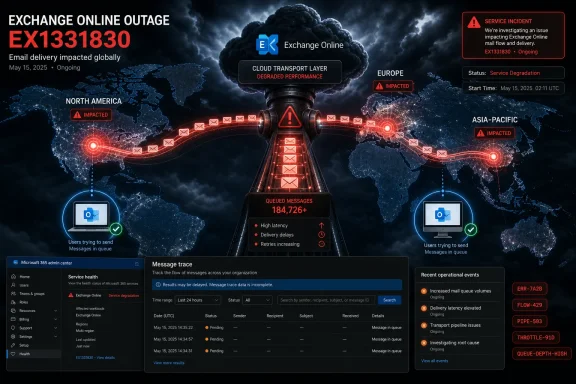The image size is (576, 384).
Task: Click the icon next to Retries increasing
Action: [321, 244]
